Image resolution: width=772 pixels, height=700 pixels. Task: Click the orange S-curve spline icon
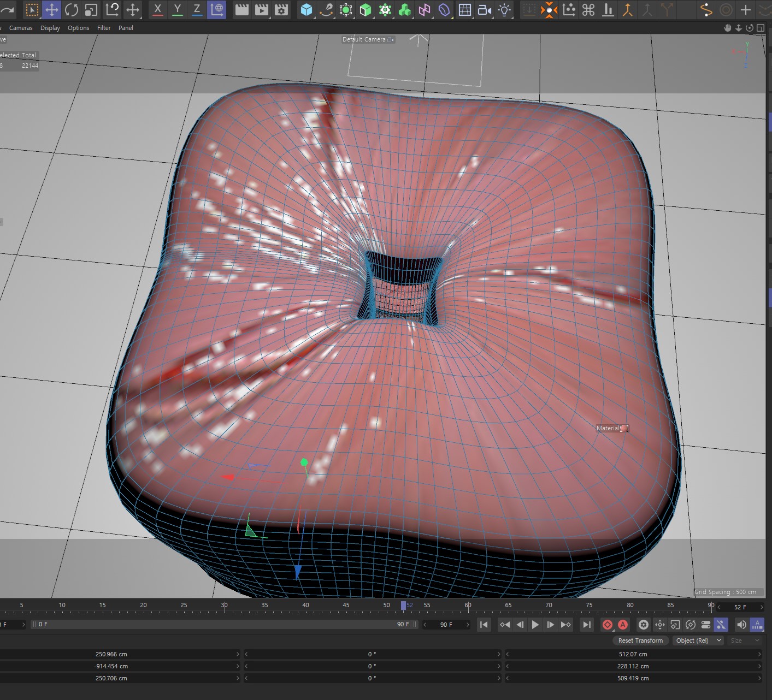(706, 10)
